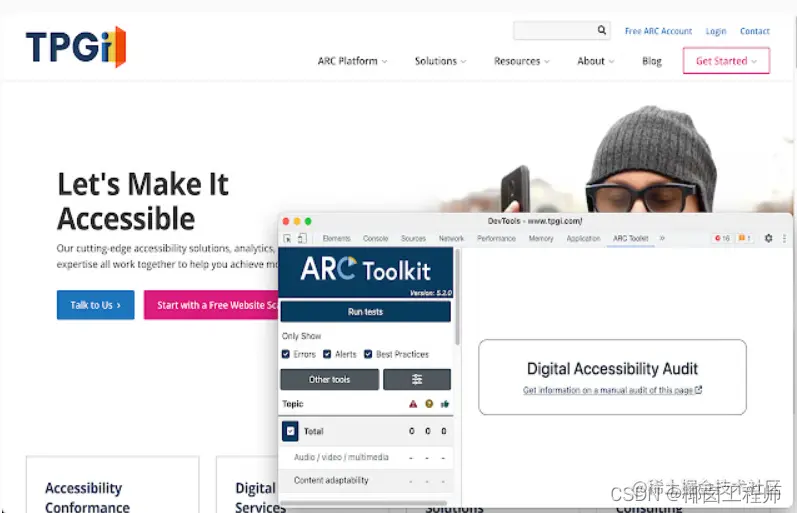Click the red errors triangle column icon
This screenshot has height=513, width=797.
pos(413,404)
